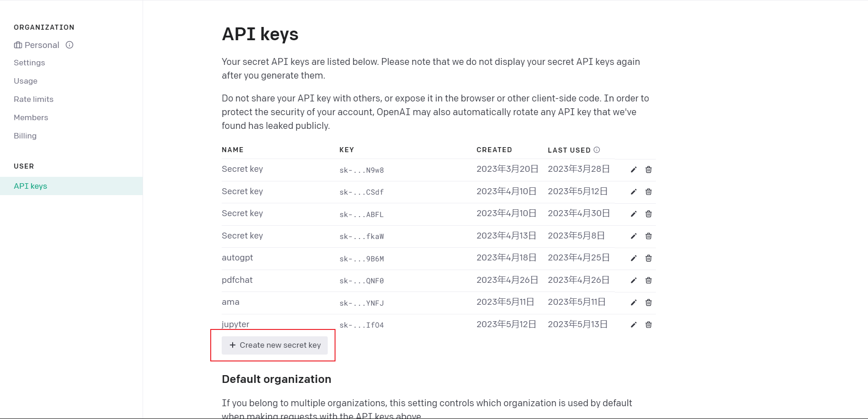Edit the jupyter key name
Image resolution: width=868 pixels, height=419 pixels.
click(x=634, y=325)
